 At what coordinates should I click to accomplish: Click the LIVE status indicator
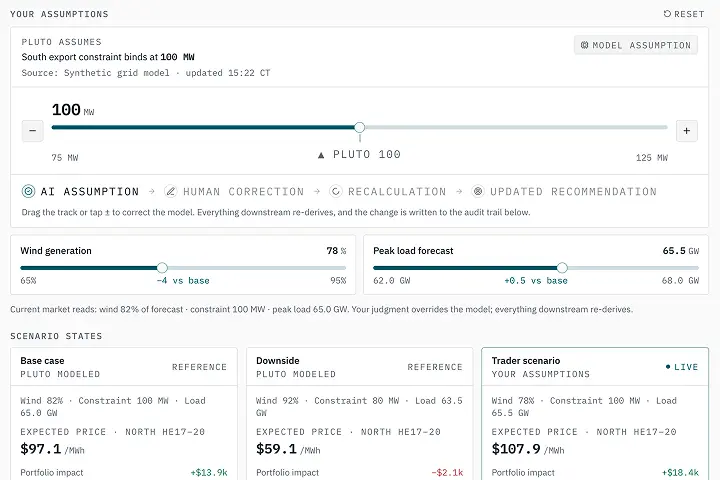(x=682, y=367)
